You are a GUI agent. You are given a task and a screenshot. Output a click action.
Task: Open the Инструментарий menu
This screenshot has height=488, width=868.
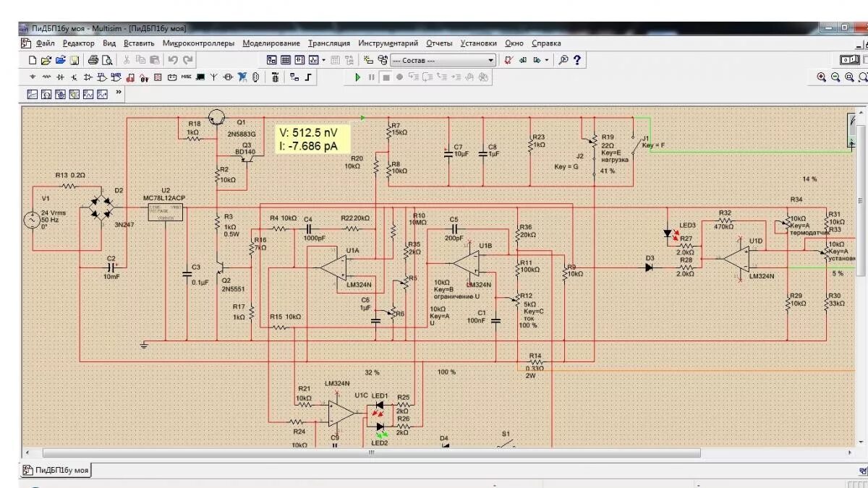[x=388, y=43]
